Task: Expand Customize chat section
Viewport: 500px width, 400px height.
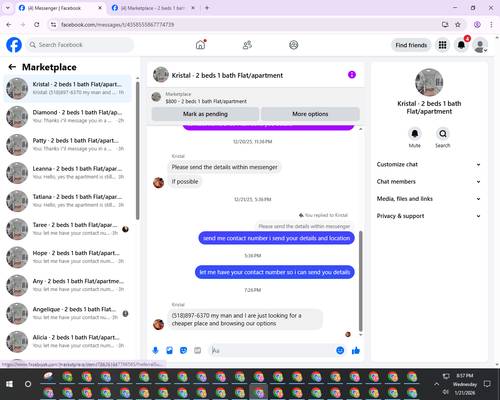Action: [x=429, y=164]
